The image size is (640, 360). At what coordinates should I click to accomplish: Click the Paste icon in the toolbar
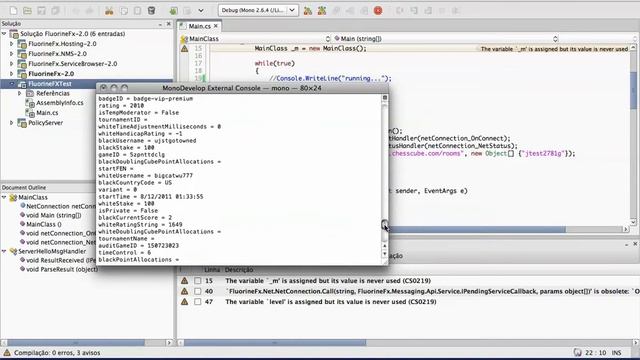[138, 11]
